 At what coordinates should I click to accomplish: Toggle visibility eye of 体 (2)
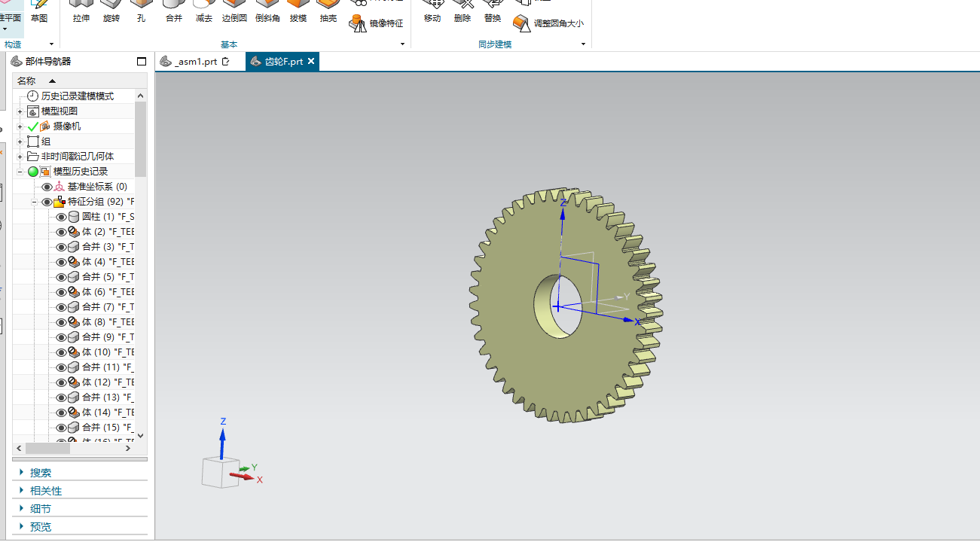coord(62,232)
